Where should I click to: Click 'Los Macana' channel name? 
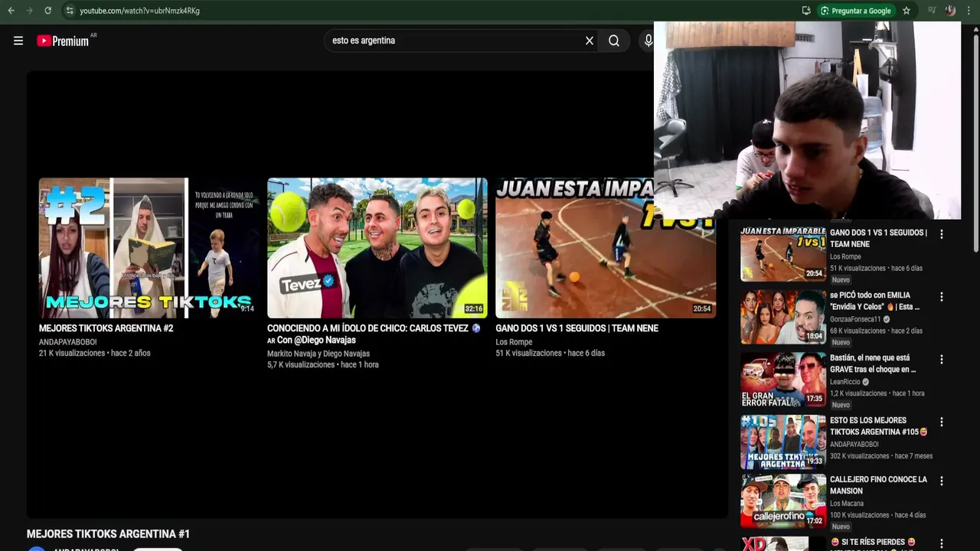pyautogui.click(x=847, y=504)
